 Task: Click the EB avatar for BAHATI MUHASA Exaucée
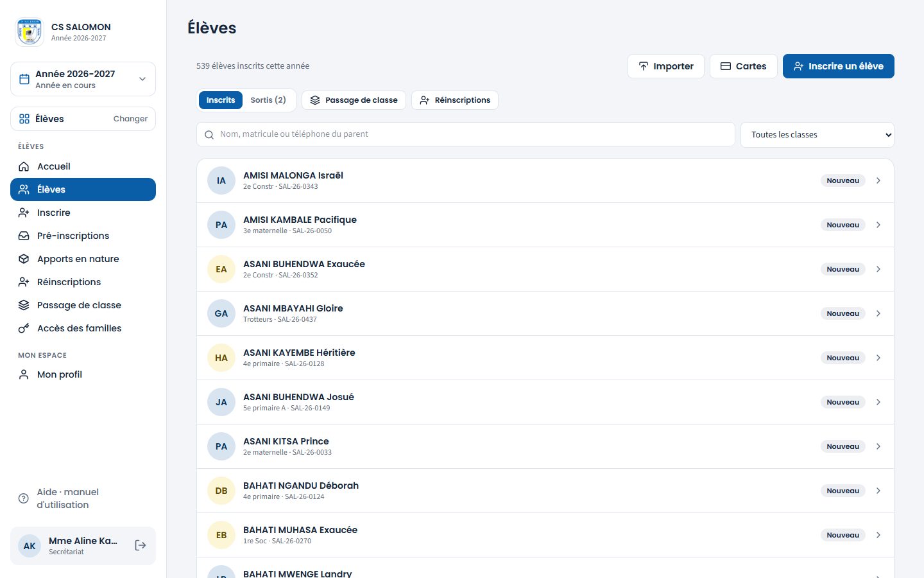click(x=221, y=535)
